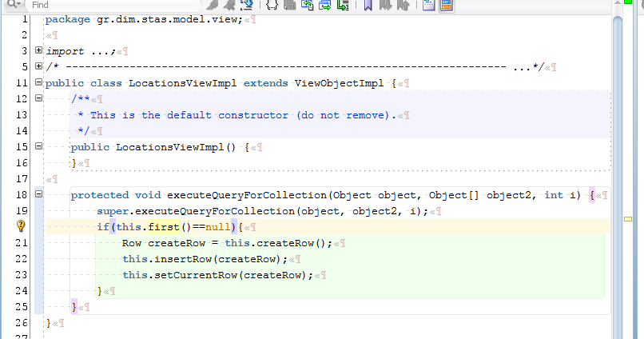Click 'package' keyword on line 1

67,19
